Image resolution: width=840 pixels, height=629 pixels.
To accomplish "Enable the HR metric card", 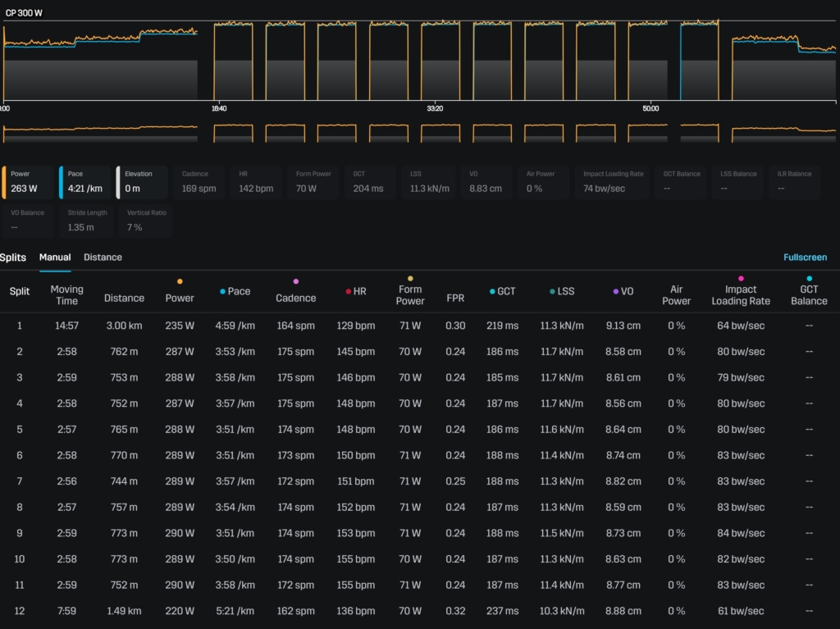I will 255,182.
